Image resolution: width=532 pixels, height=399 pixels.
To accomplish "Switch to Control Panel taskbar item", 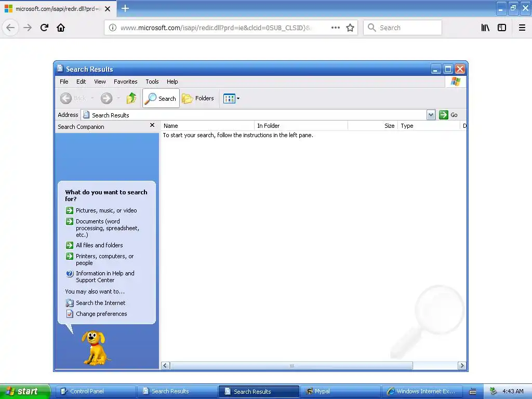I will click(96, 392).
